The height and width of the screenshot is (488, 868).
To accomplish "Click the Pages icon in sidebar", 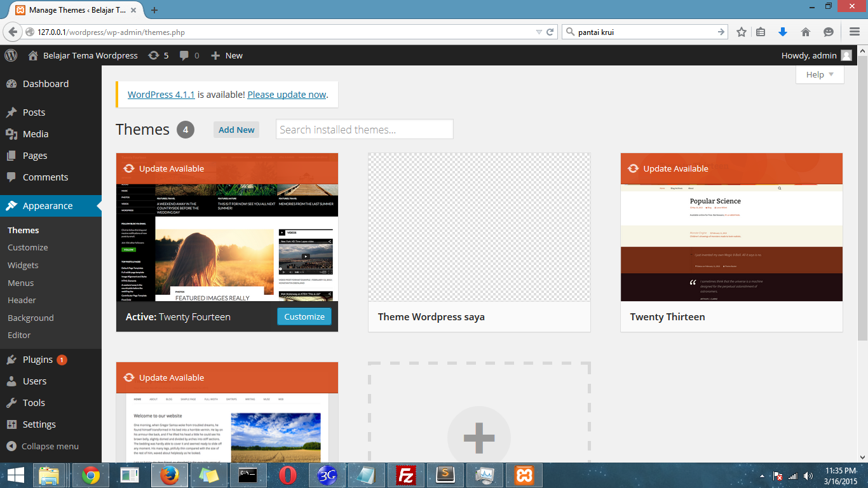I will (11, 156).
